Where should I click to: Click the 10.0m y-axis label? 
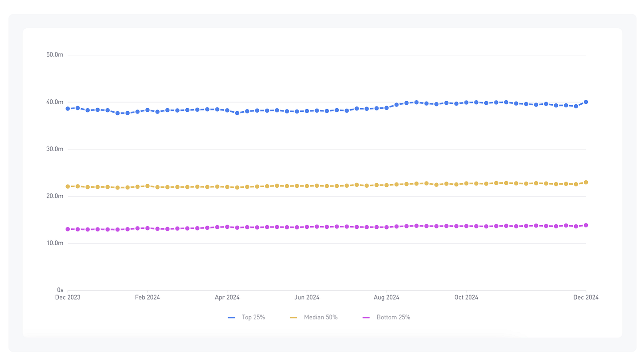pos(55,243)
